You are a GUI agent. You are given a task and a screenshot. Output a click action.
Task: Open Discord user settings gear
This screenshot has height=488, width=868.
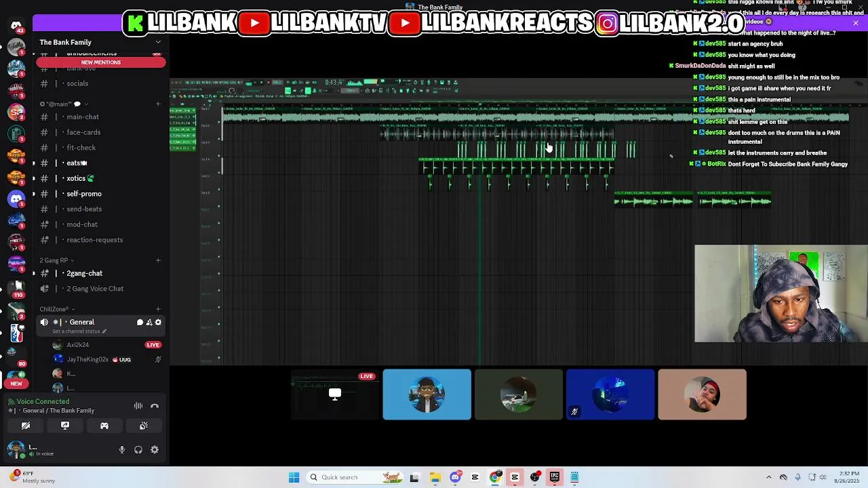[155, 449]
